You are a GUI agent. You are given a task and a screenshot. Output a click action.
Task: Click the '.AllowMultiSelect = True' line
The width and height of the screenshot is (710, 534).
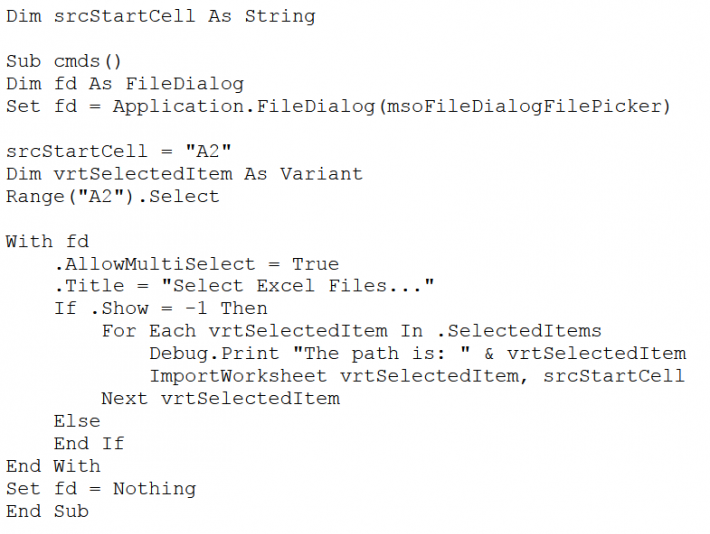coord(196,264)
